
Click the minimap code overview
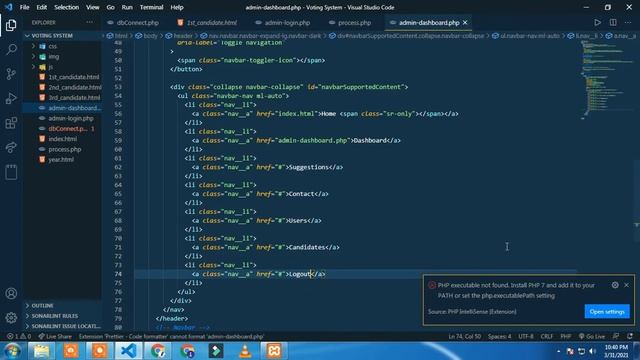[606, 80]
